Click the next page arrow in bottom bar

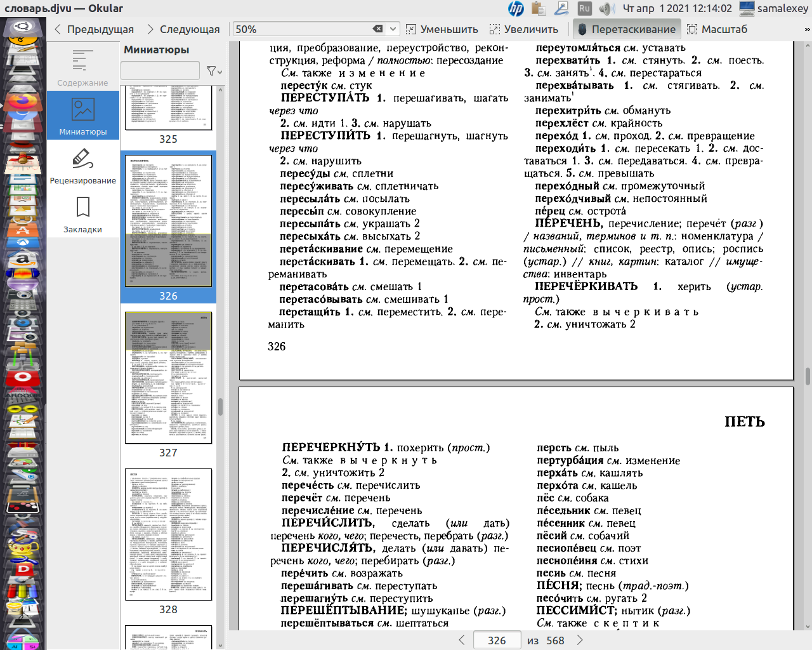[x=580, y=640]
